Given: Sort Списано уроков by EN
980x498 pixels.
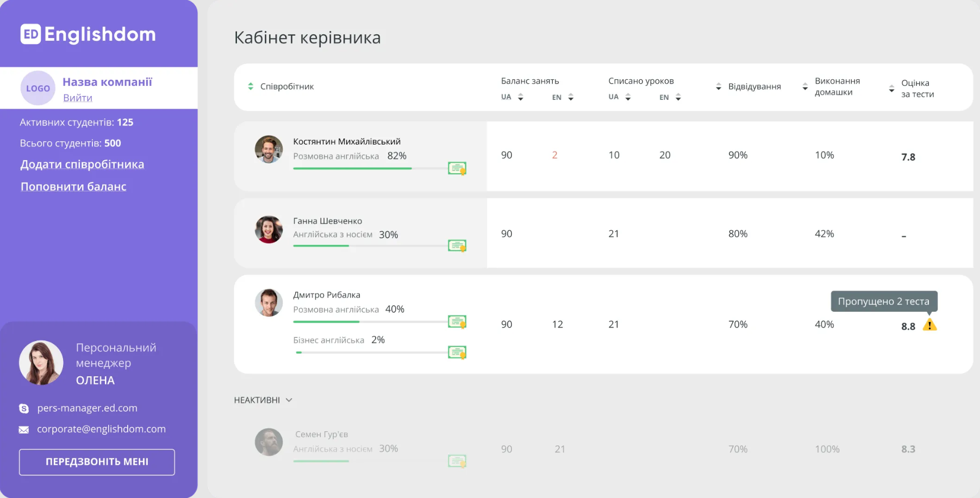Looking at the screenshot, I should tap(678, 97).
